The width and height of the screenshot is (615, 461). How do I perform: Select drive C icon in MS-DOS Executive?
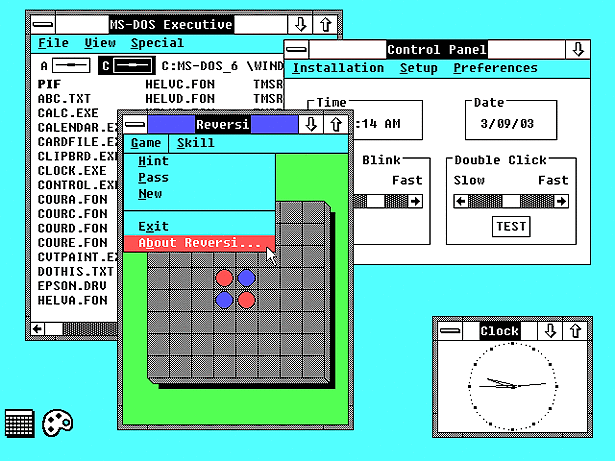(127, 66)
